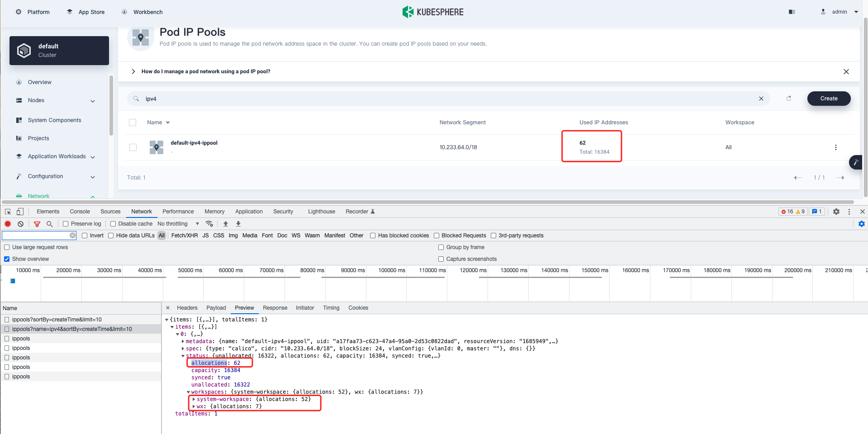Screen dimensions: 868x434
Task: Click the Create button
Action: [828, 98]
